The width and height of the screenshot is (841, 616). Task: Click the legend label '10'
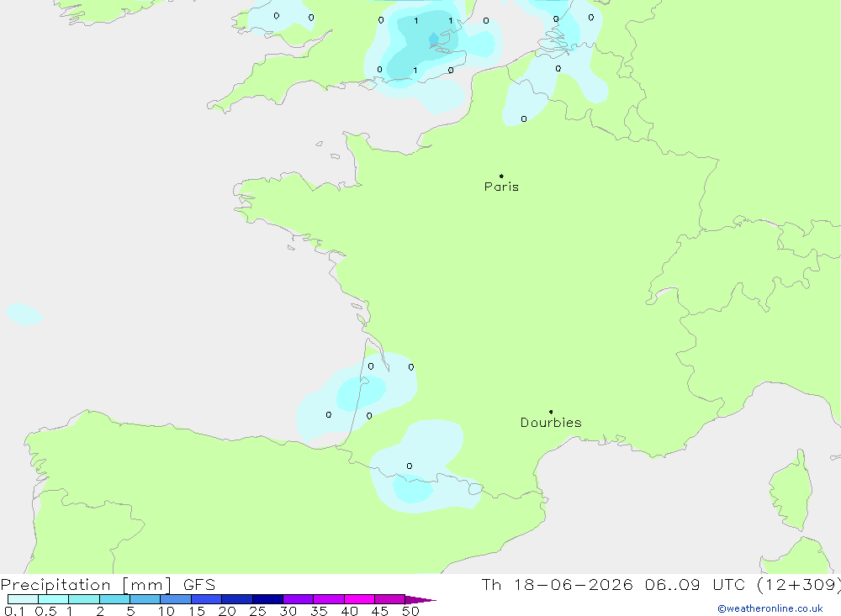click(x=167, y=611)
